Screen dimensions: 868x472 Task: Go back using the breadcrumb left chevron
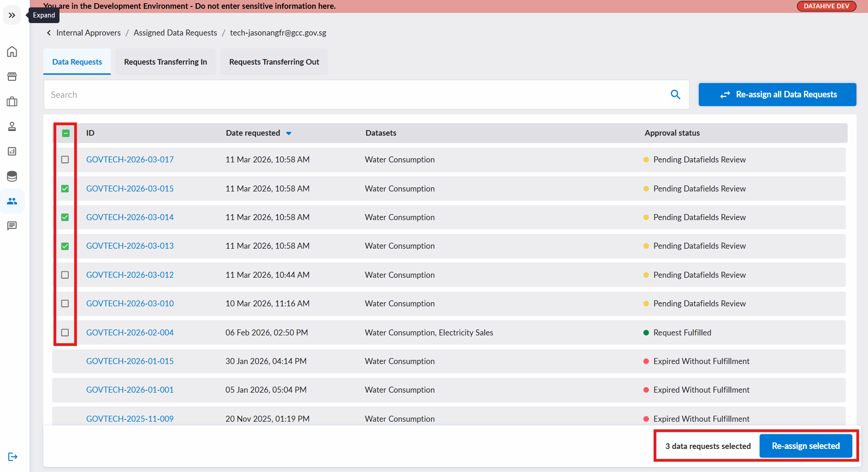(49, 33)
